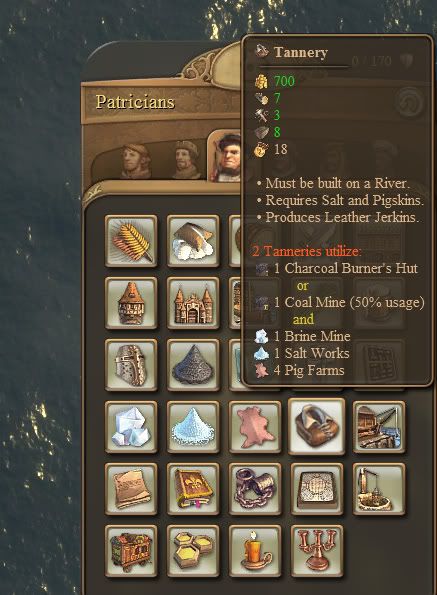Select the knight helmet armory icon

coord(131,365)
